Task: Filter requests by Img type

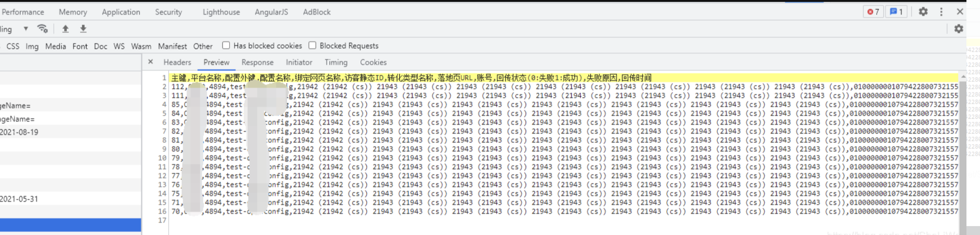Action: [x=32, y=46]
